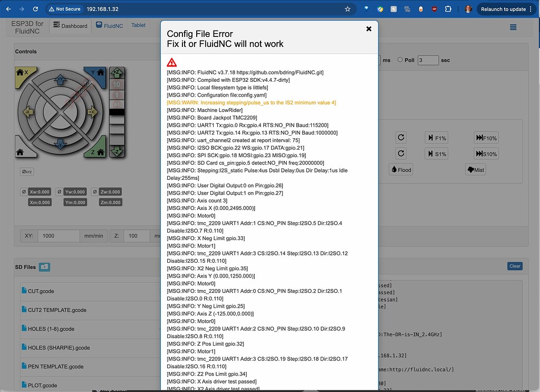The width and height of the screenshot is (540, 392).
Task: Increase feed rate by F1%
Action: pyautogui.click(x=437, y=138)
